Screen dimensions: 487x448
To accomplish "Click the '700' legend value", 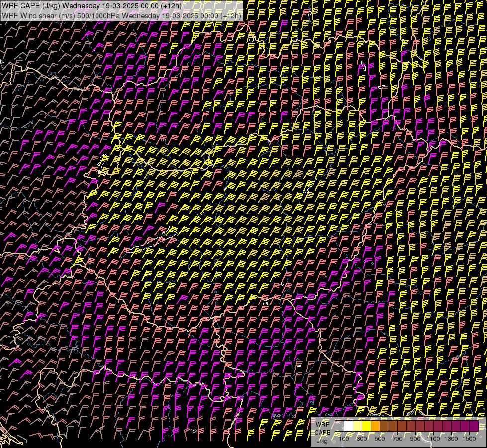I will tap(397, 439).
